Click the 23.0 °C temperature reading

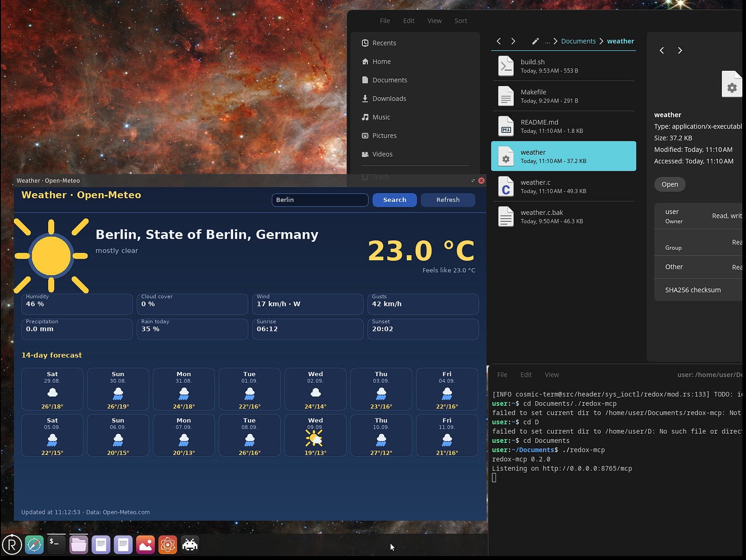[421, 251]
